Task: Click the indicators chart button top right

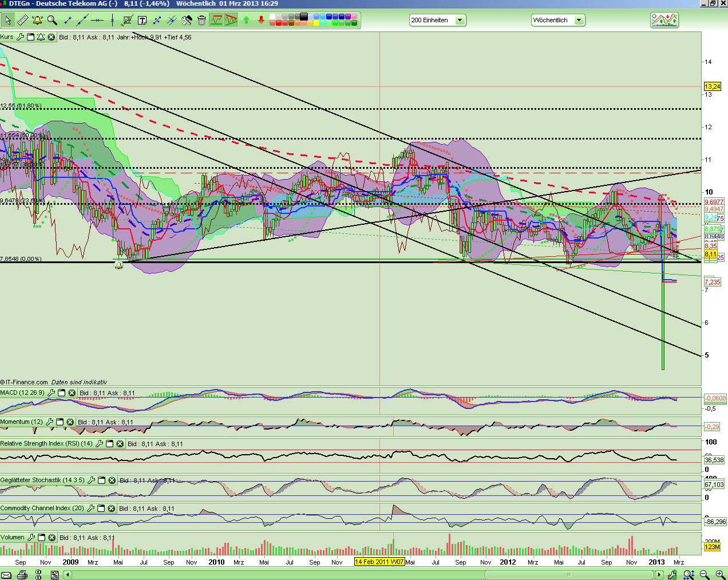Action: (x=664, y=21)
